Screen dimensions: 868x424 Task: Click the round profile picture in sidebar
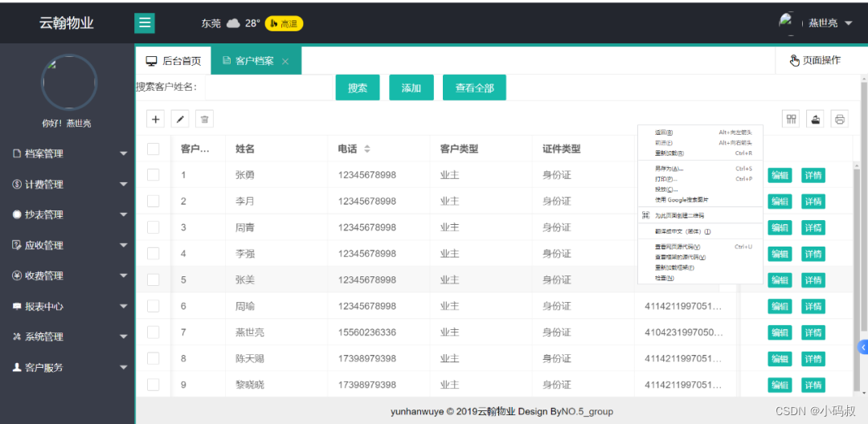pos(69,82)
